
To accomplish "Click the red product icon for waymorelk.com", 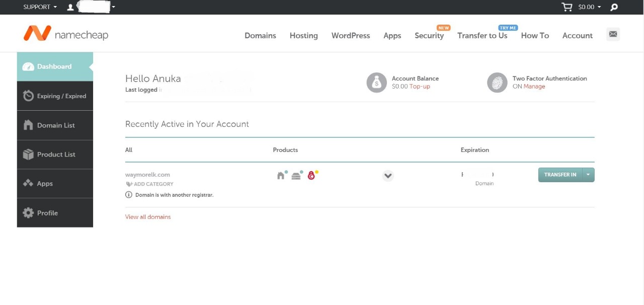I will (x=312, y=175).
